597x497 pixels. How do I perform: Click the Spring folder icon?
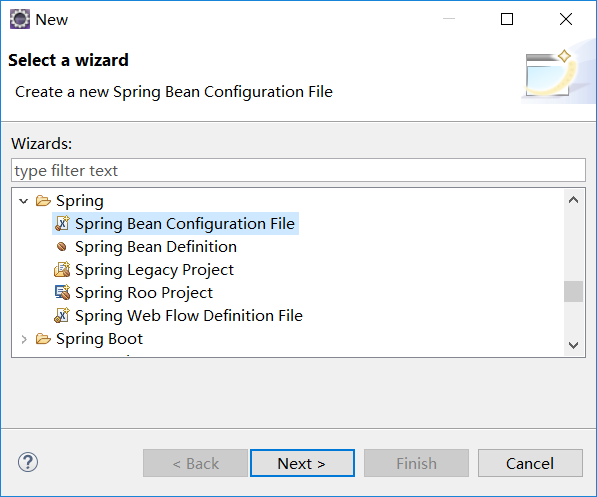click(x=43, y=201)
